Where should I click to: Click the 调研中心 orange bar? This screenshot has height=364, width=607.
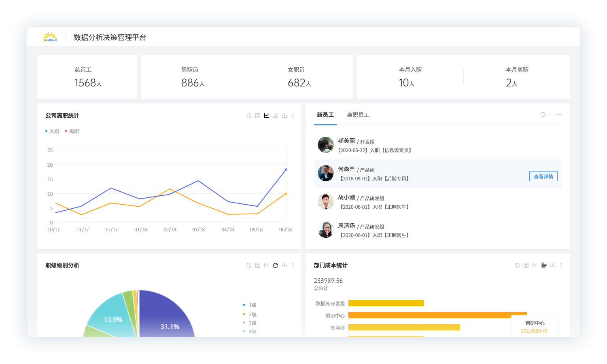coord(437,315)
